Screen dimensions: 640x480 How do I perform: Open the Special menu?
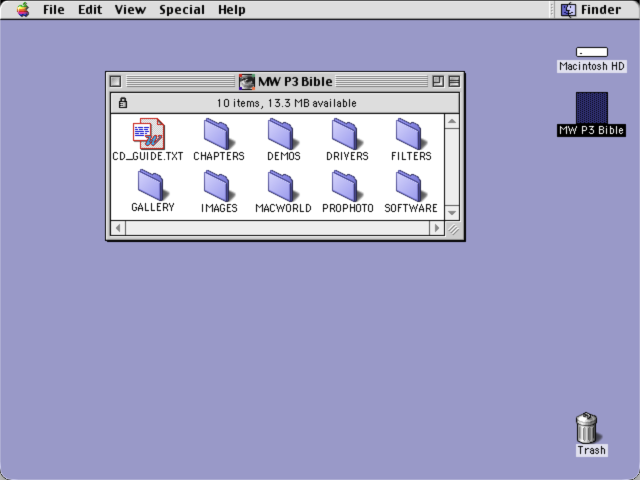click(x=182, y=9)
